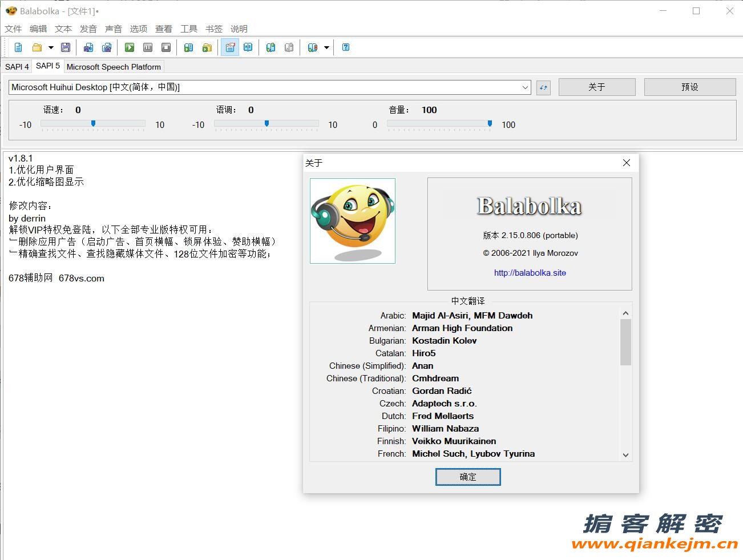743x560 pixels.
Task: Click the gray book toolbar icon
Action: point(289,47)
